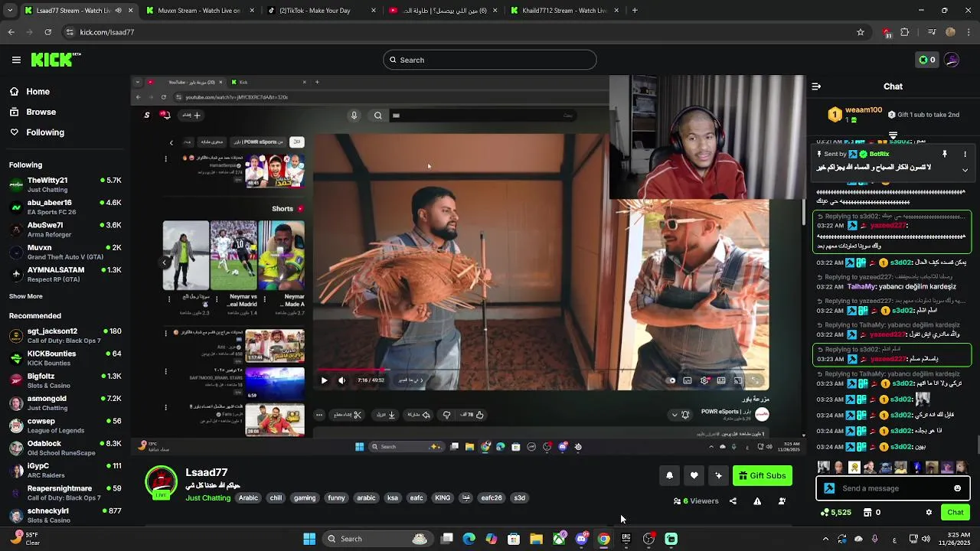Send message with green Chat button

tap(955, 512)
